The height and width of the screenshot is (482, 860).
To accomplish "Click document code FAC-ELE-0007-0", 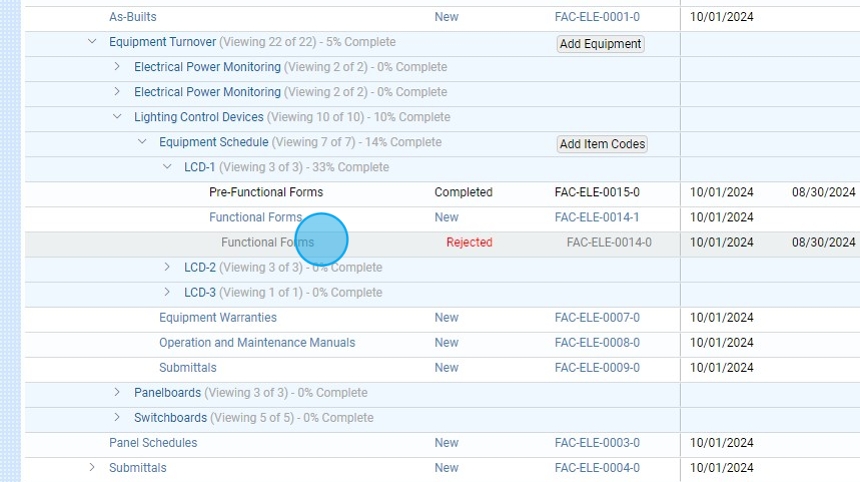I will 597,317.
